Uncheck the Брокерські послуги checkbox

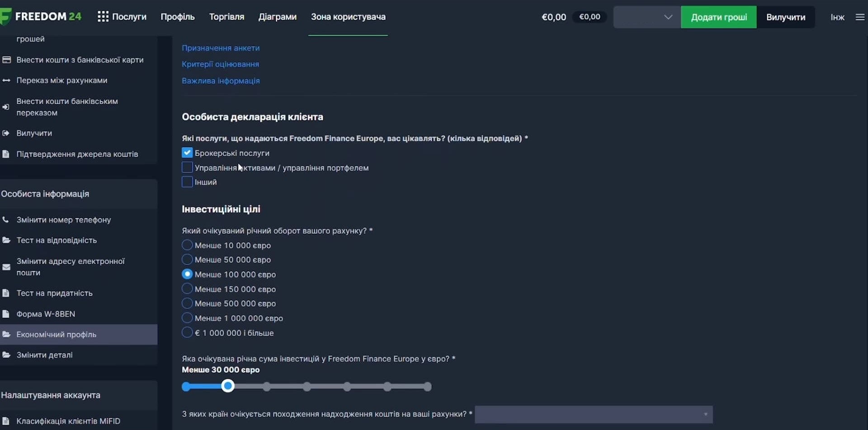(187, 153)
